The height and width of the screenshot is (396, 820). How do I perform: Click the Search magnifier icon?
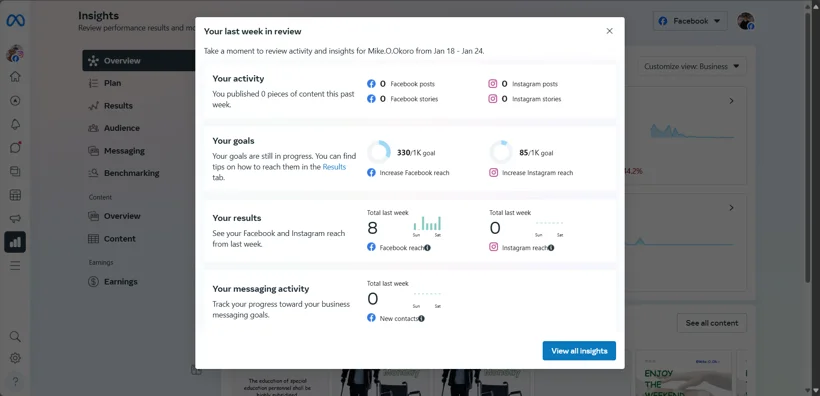coord(15,336)
